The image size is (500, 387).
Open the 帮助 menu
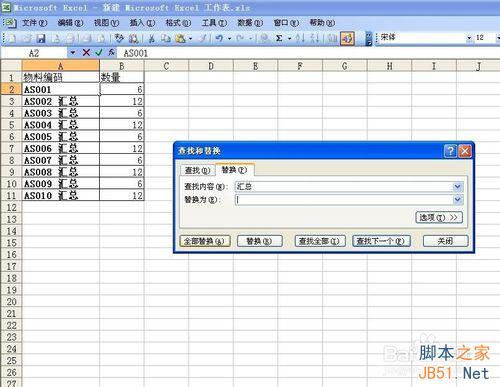click(x=322, y=23)
